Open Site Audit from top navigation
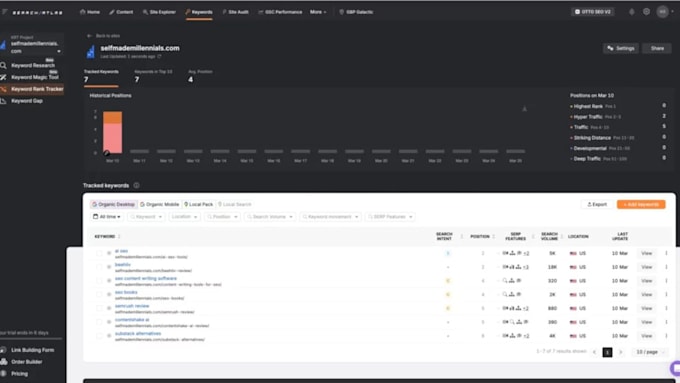 [235, 12]
